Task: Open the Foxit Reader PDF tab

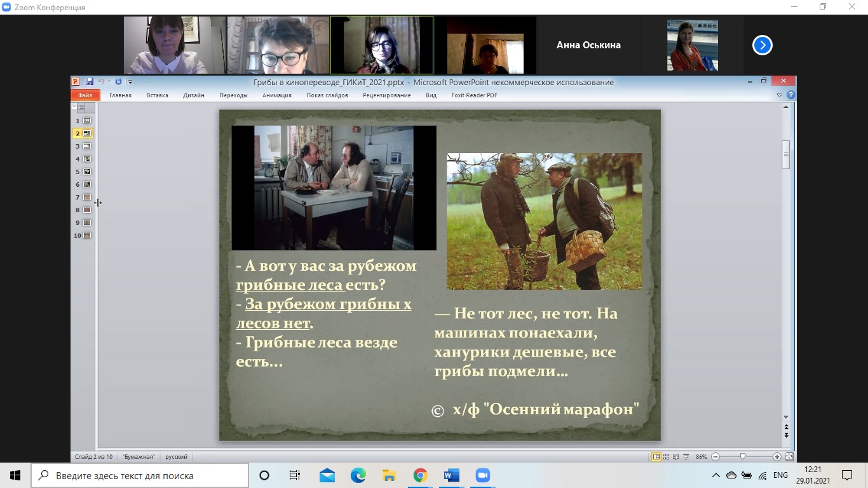Action: tap(474, 95)
